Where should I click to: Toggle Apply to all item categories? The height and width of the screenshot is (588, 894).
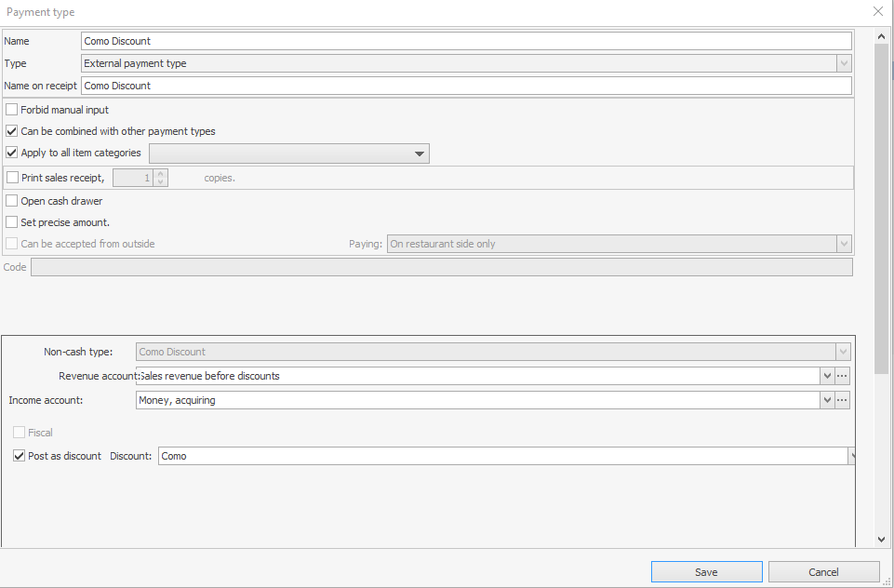coord(12,153)
